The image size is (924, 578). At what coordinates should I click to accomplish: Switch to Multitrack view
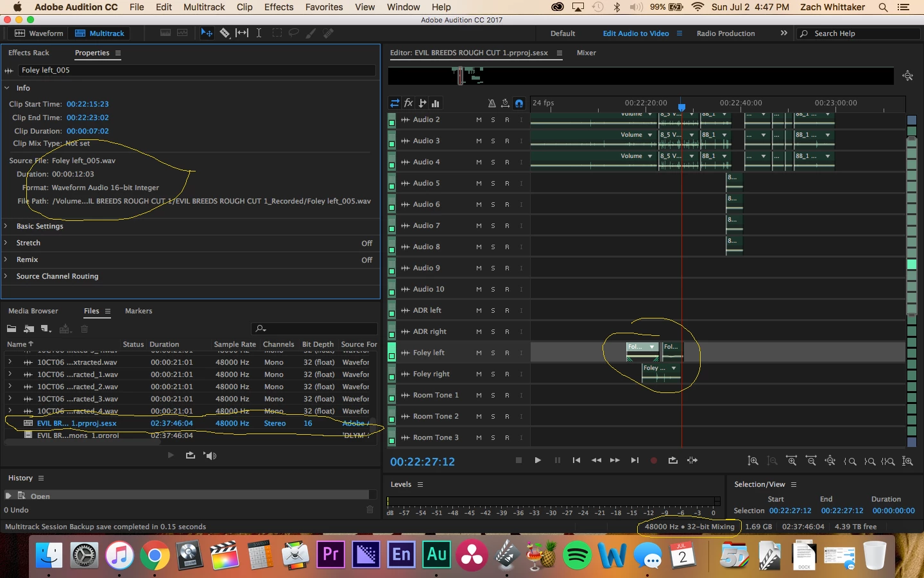[99, 33]
